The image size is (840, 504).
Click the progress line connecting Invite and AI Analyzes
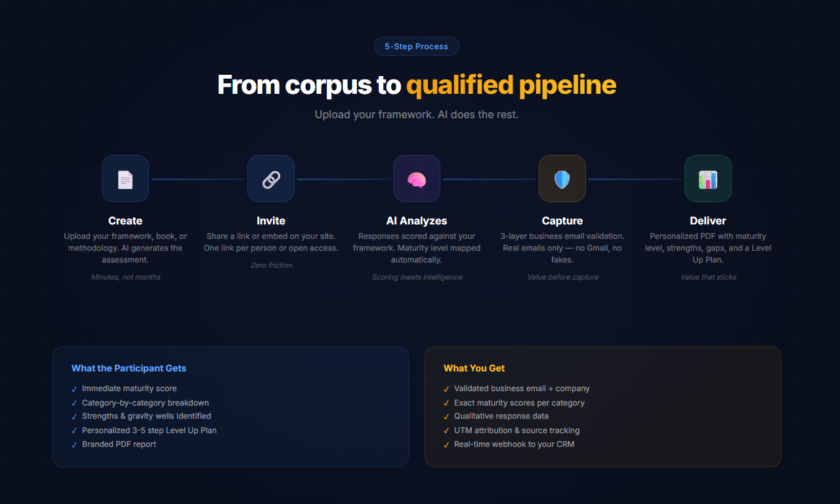point(344,178)
